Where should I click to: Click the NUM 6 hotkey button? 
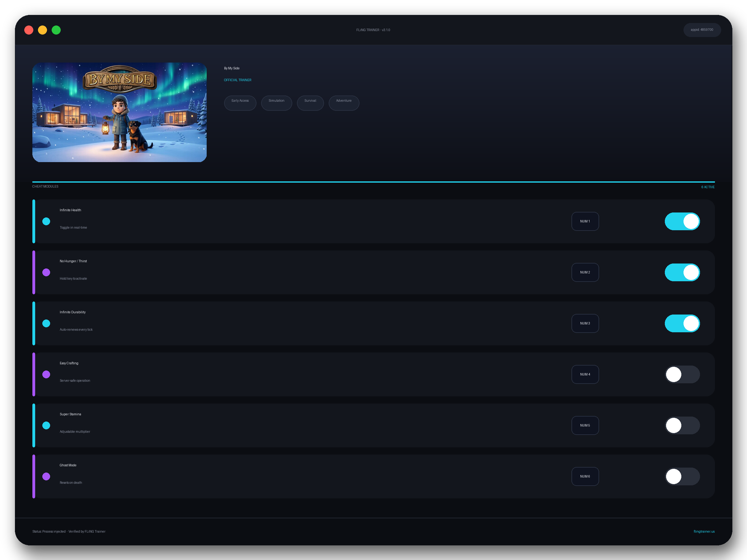coord(585,476)
